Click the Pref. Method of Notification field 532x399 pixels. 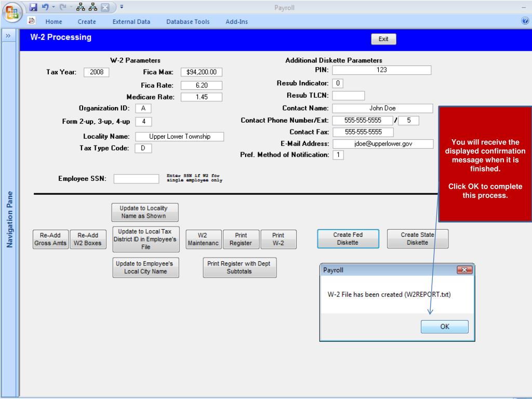[x=338, y=155]
